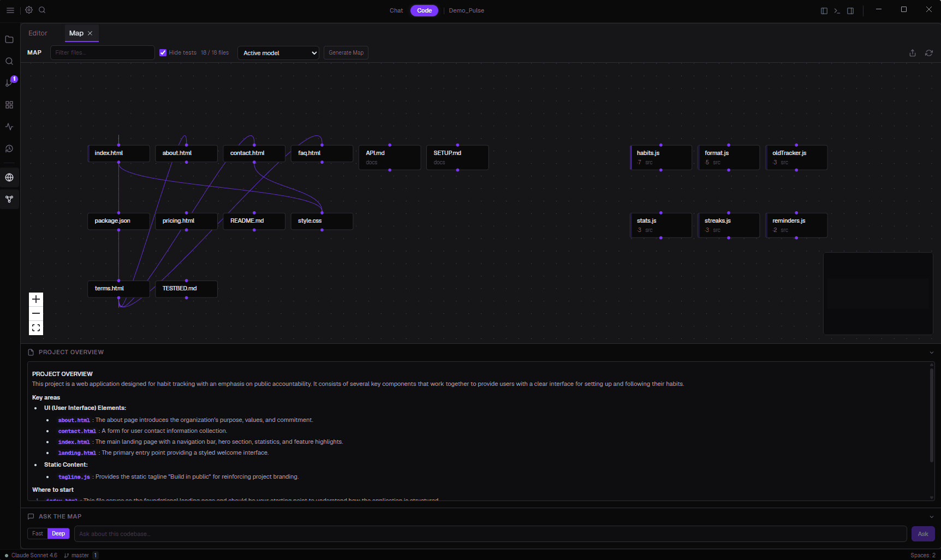The height and width of the screenshot is (560, 941).
Task: Select the TESTBED.md node
Action: (x=186, y=289)
